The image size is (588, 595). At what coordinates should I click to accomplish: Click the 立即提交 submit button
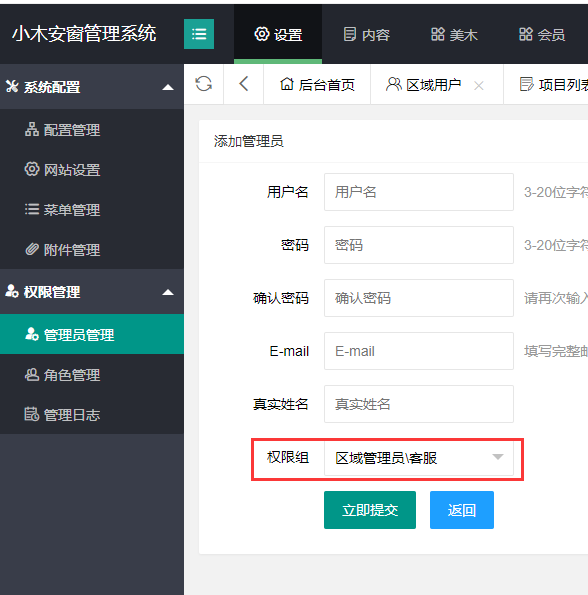pos(370,510)
